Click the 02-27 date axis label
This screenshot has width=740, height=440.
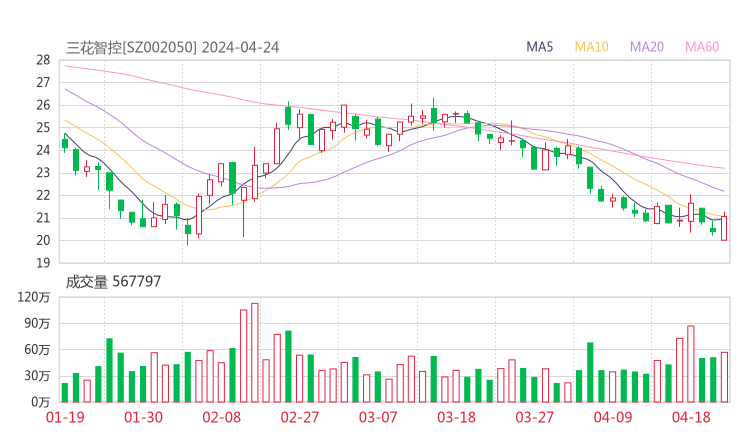tap(300, 417)
